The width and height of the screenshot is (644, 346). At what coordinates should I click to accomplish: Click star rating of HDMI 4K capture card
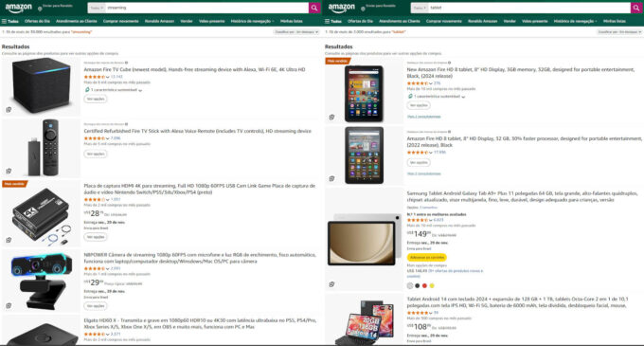click(x=95, y=200)
